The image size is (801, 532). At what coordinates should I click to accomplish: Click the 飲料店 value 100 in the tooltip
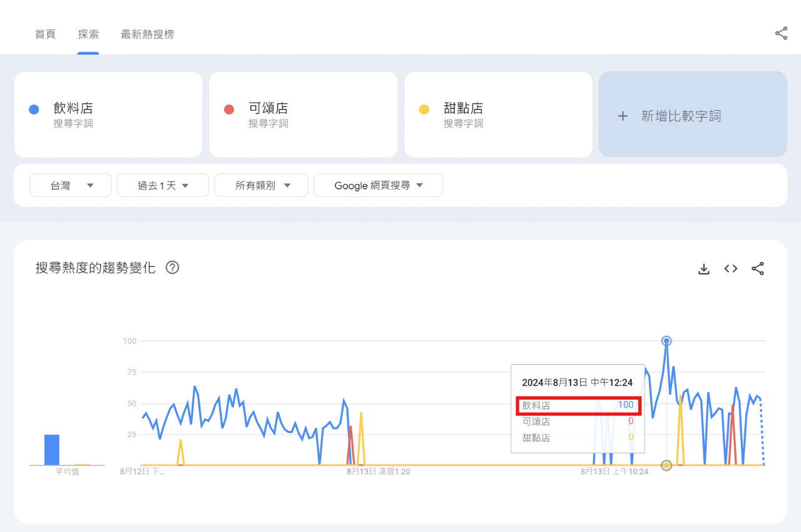[x=626, y=405]
